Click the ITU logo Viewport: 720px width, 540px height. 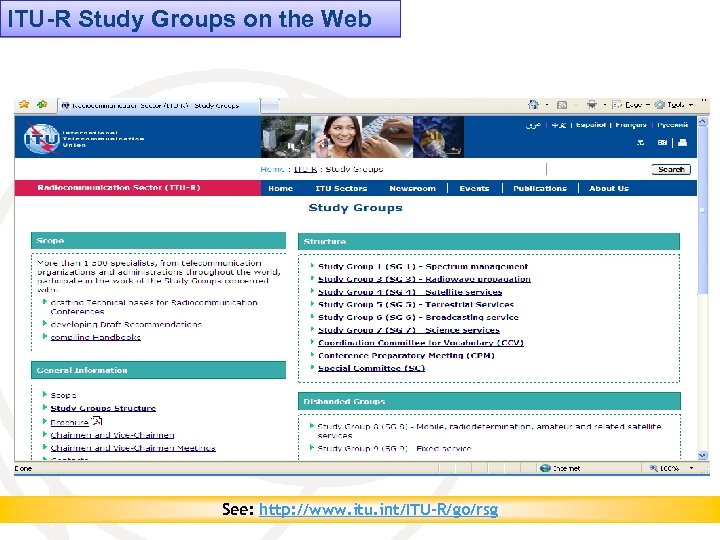(x=41, y=137)
